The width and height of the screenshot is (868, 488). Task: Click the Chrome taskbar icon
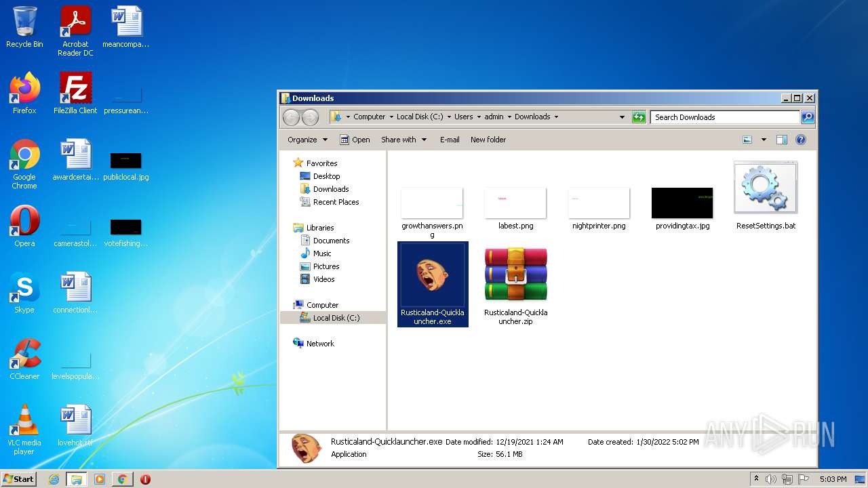pos(122,479)
